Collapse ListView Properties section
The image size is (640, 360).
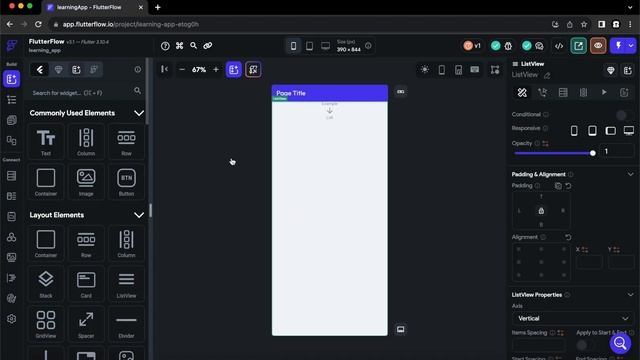(630, 295)
